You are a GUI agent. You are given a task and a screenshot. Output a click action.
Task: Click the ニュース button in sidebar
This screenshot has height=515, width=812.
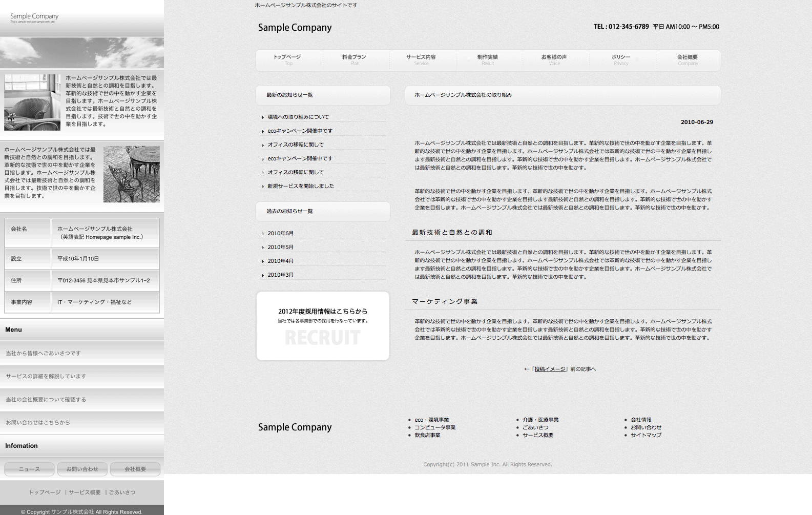(x=29, y=469)
